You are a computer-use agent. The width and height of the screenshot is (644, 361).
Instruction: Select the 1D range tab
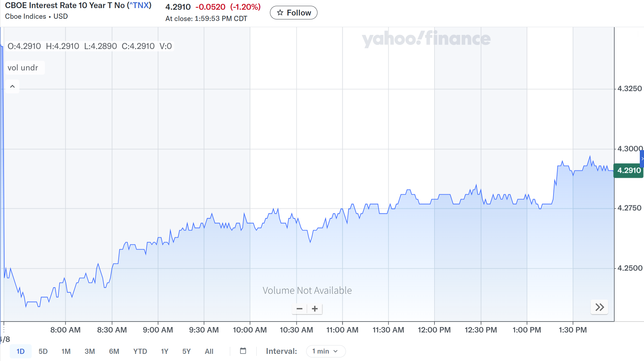(20, 351)
